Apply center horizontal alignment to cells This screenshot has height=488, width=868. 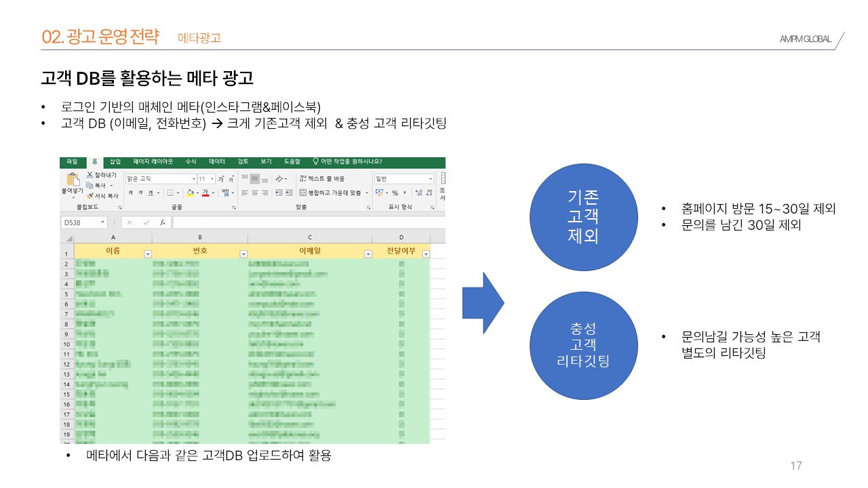pos(255,192)
